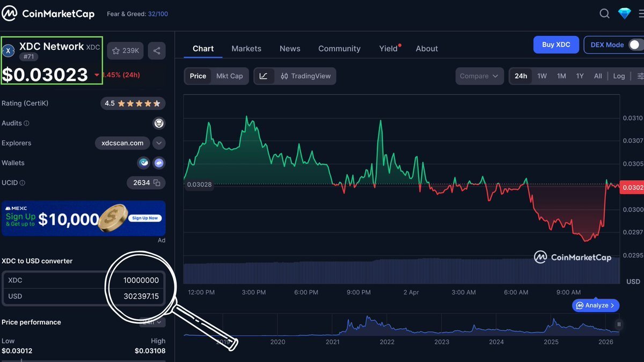Select the Price chart mode
The width and height of the screenshot is (644, 362).
click(198, 76)
